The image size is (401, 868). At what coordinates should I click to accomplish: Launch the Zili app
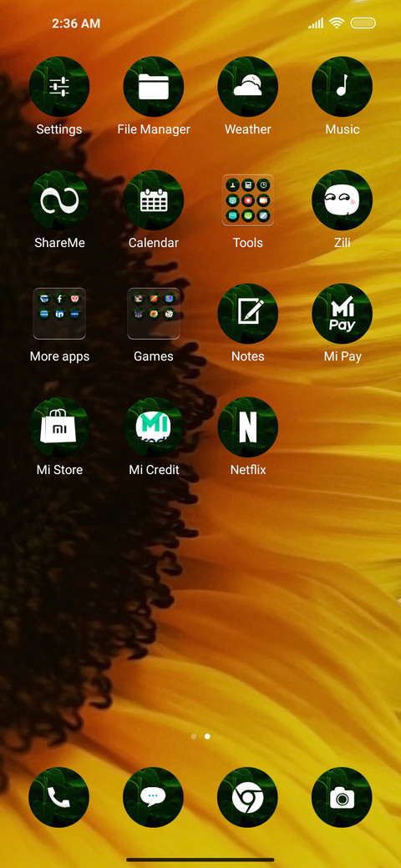point(343,199)
